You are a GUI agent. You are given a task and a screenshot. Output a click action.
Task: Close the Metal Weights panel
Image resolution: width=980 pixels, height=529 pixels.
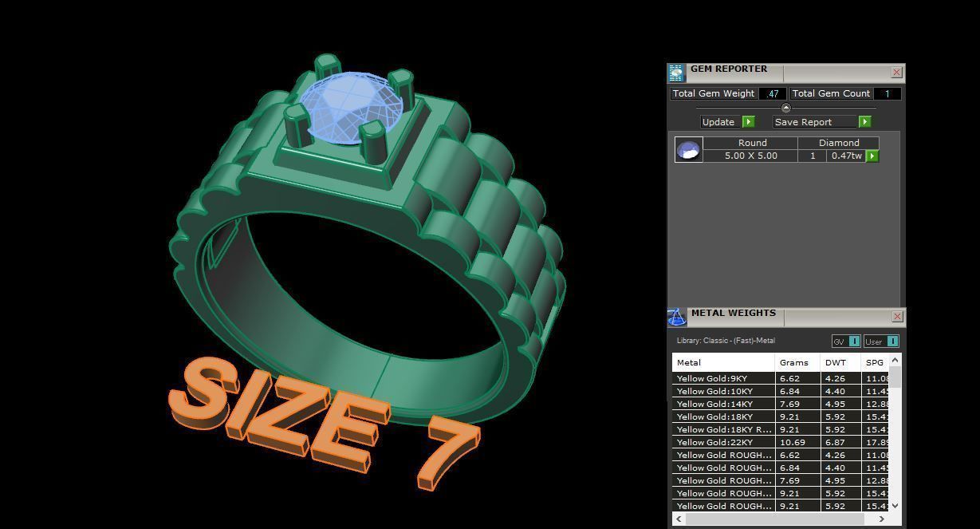click(897, 317)
